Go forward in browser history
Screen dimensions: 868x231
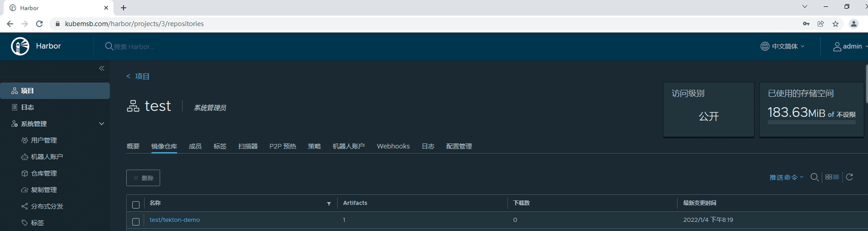tap(24, 24)
